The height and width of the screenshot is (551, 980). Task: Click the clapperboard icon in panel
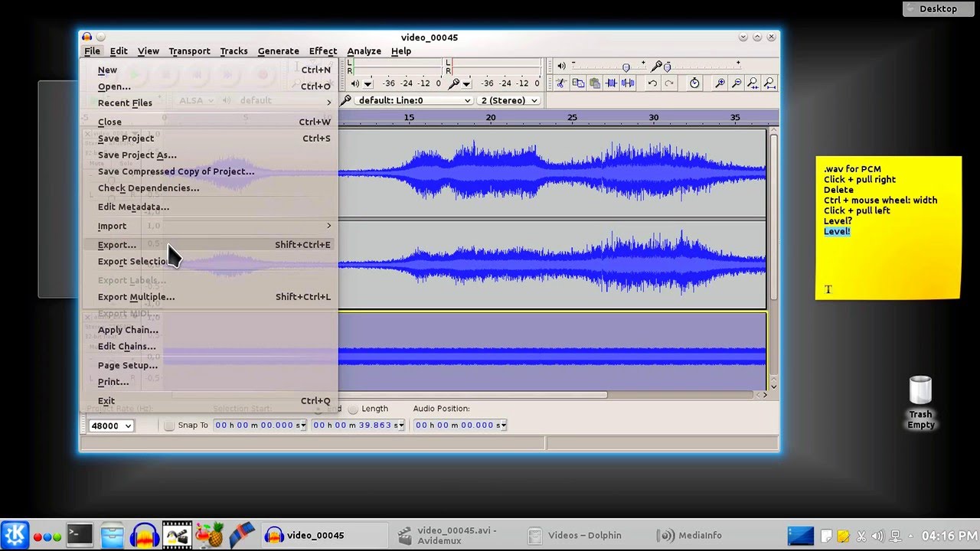click(177, 535)
